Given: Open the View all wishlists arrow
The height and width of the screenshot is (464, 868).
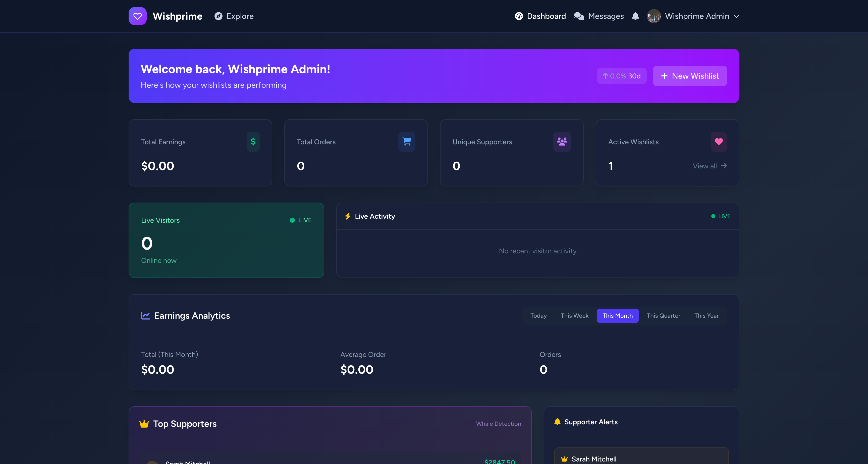Looking at the screenshot, I should [x=710, y=166].
